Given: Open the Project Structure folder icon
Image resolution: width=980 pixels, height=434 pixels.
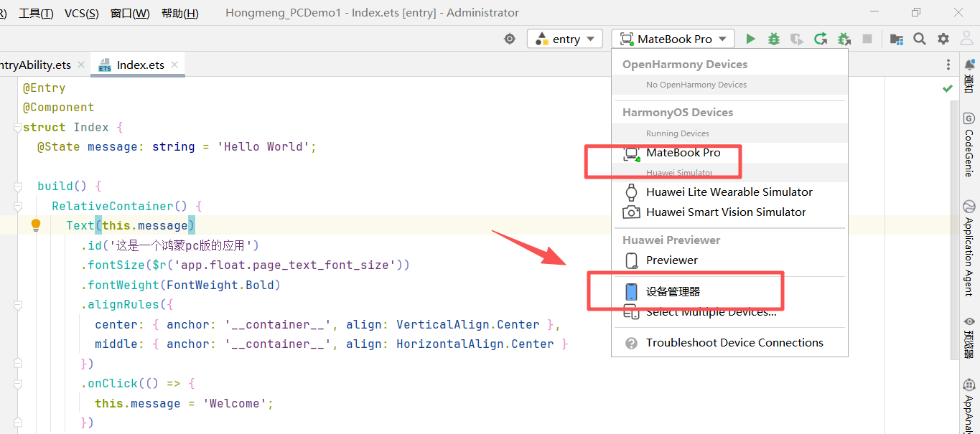Looking at the screenshot, I should click(896, 39).
